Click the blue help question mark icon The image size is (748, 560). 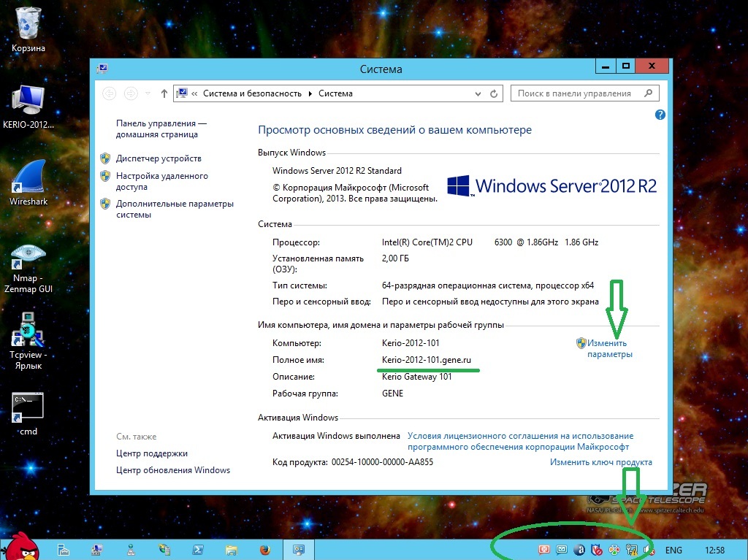click(660, 115)
